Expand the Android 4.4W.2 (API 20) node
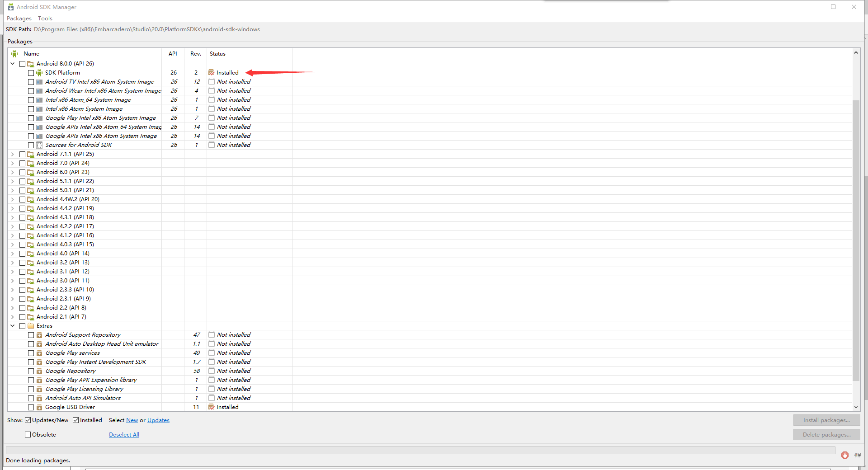Image resolution: width=868 pixels, height=470 pixels. point(13,199)
